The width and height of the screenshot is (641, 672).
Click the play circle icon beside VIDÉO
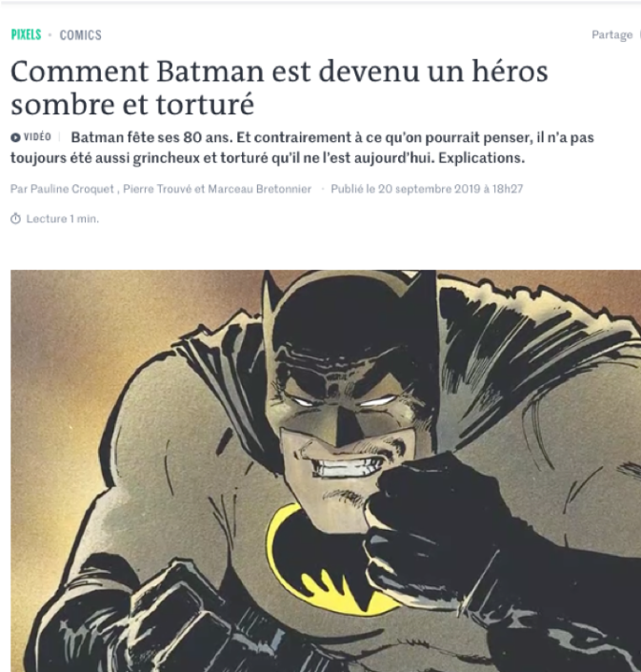pyautogui.click(x=15, y=137)
